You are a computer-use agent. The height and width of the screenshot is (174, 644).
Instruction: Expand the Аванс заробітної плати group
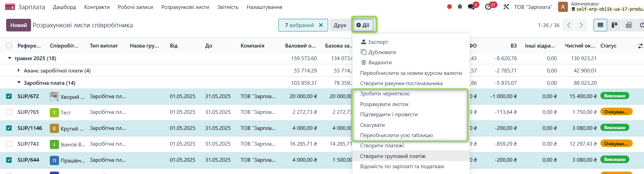[19, 70]
